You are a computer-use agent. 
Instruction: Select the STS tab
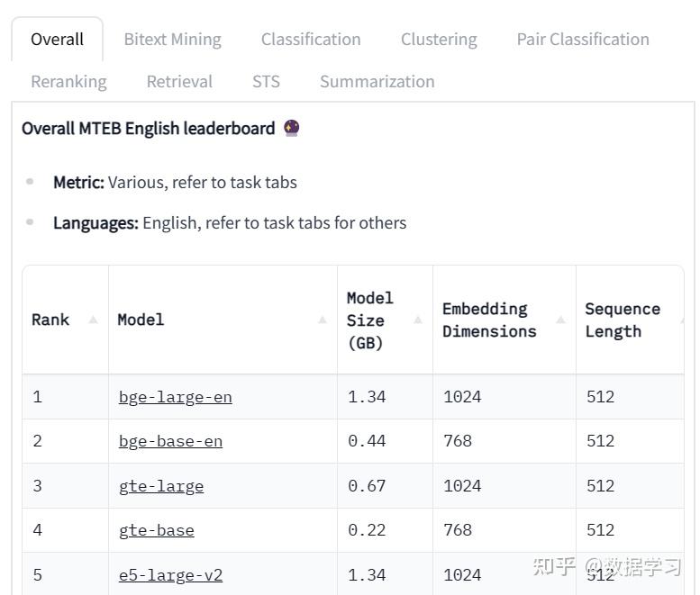pos(266,81)
